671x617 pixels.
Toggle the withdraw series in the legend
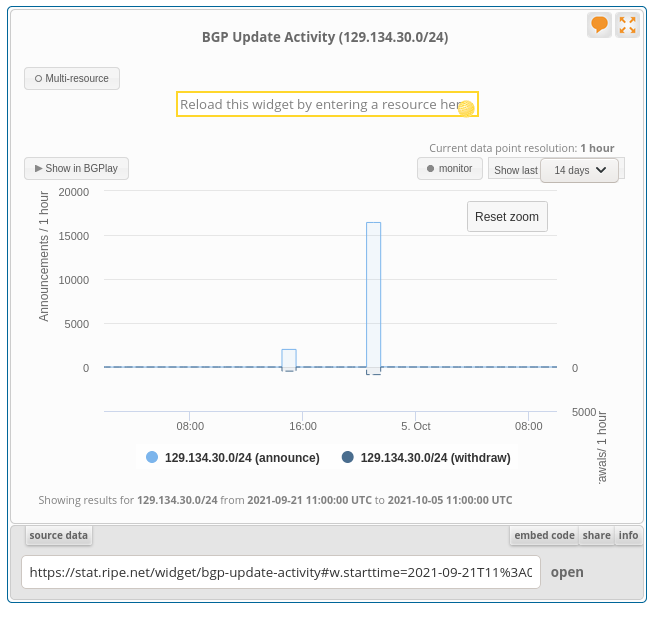click(x=436, y=458)
